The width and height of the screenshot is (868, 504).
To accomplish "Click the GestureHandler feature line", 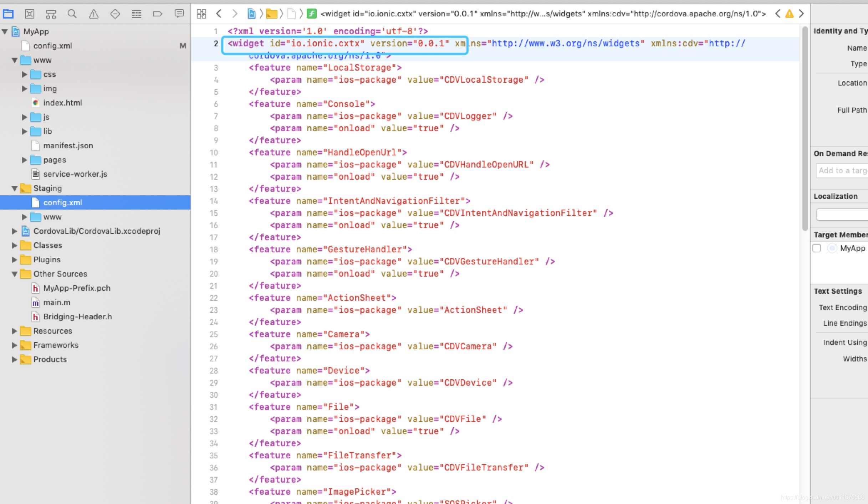I will tap(331, 250).
